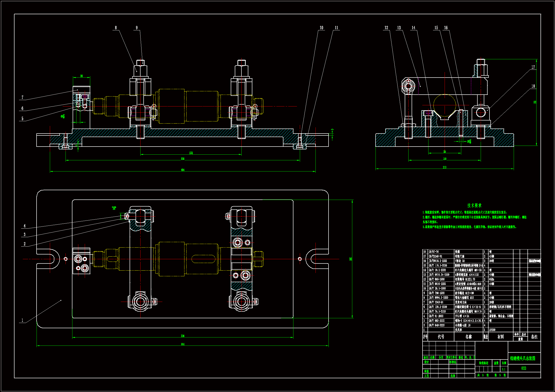The height and width of the screenshot is (392, 555).
Task: Select the 代号 column header
Action: [x=441, y=337]
